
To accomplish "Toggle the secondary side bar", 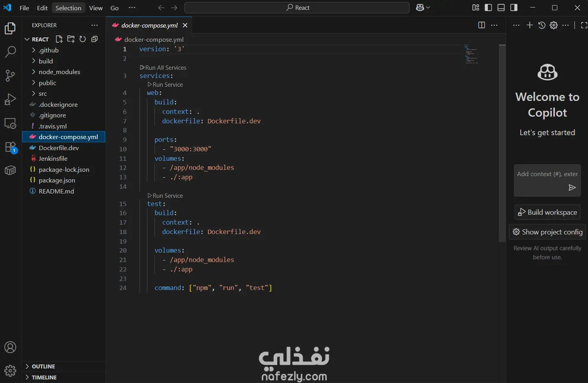I will pos(514,8).
